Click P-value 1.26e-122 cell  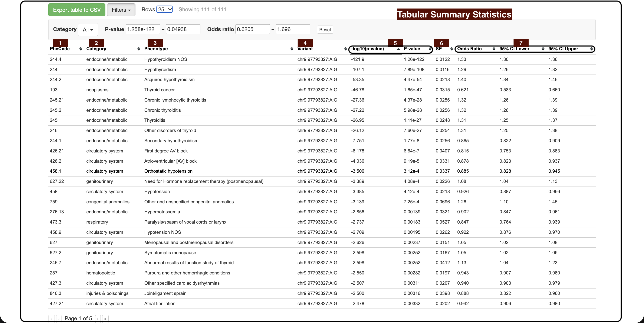[x=414, y=59]
